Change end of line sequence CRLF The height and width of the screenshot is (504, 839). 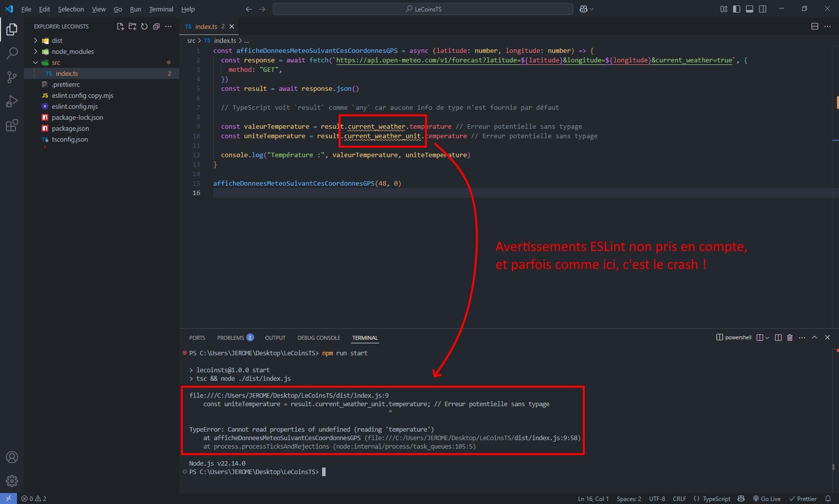679,499
